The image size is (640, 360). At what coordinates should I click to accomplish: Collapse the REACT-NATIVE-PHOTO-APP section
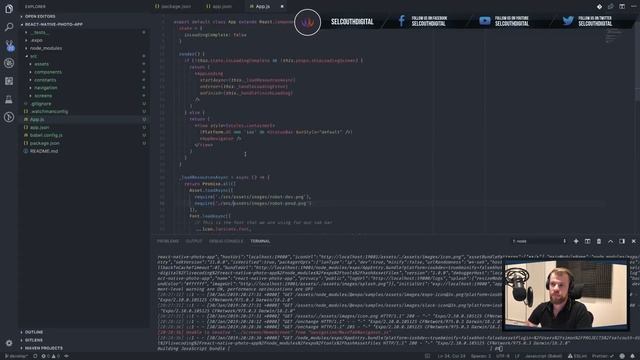53,24
